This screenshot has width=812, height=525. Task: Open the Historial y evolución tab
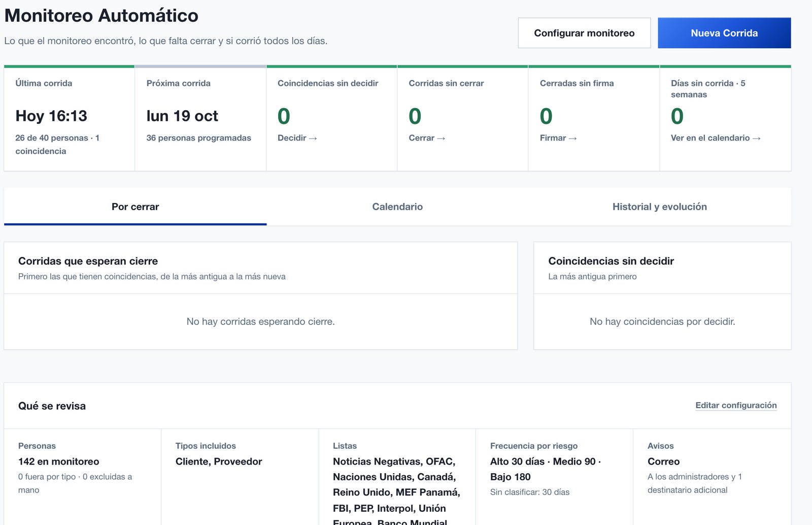coord(660,207)
